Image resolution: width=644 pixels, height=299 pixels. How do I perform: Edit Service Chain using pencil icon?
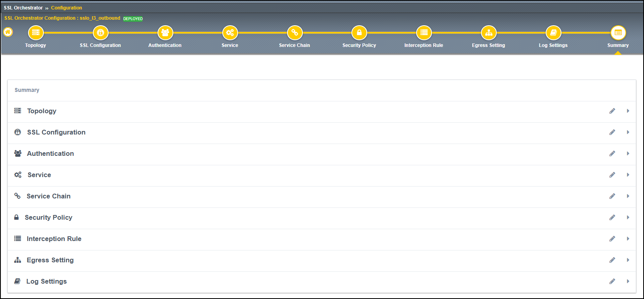[x=612, y=196]
